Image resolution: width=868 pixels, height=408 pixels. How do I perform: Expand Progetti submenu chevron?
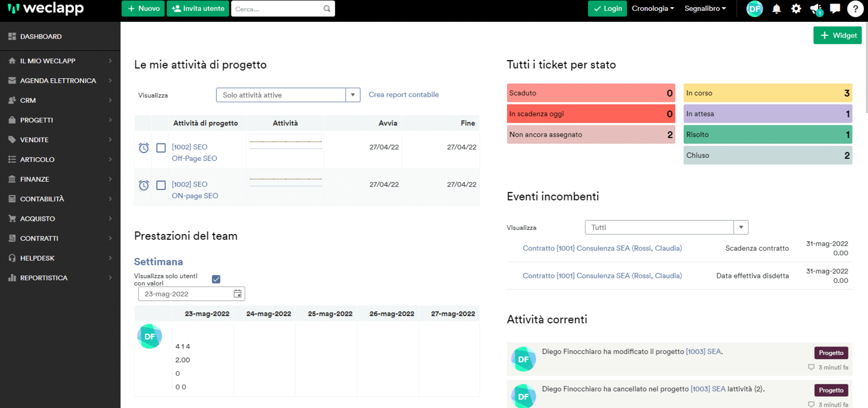coord(110,120)
